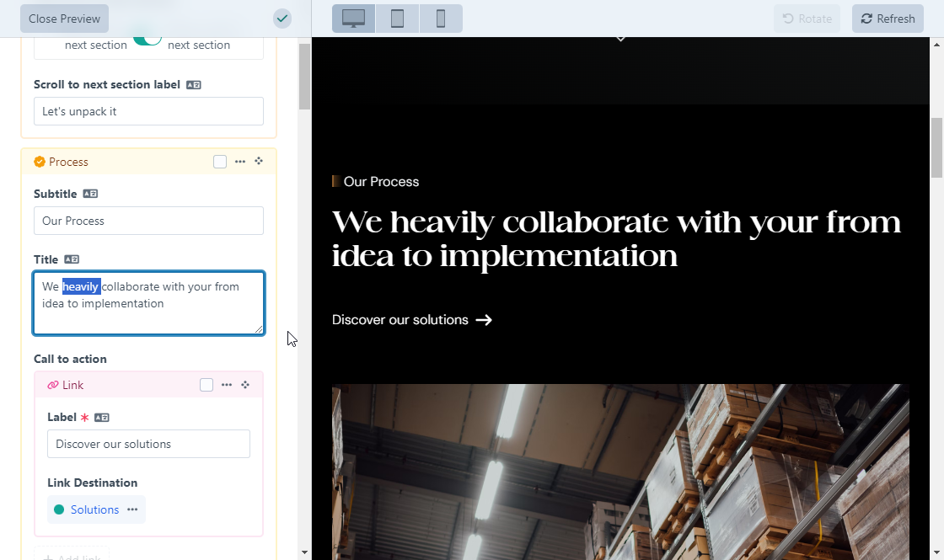Image resolution: width=944 pixels, height=560 pixels.
Task: Switch preview to mobile phone view
Action: [x=440, y=19]
